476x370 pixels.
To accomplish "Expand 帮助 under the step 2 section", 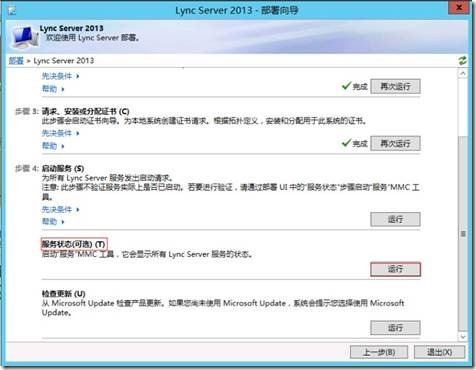I will point(53,89).
